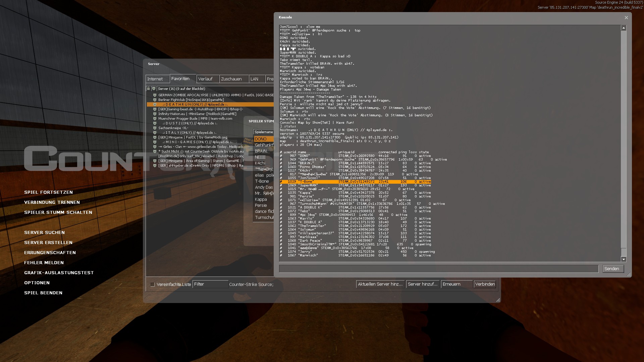Switch to the Favoriten tab
Viewport: 644px width, 362px height.
[183, 79]
